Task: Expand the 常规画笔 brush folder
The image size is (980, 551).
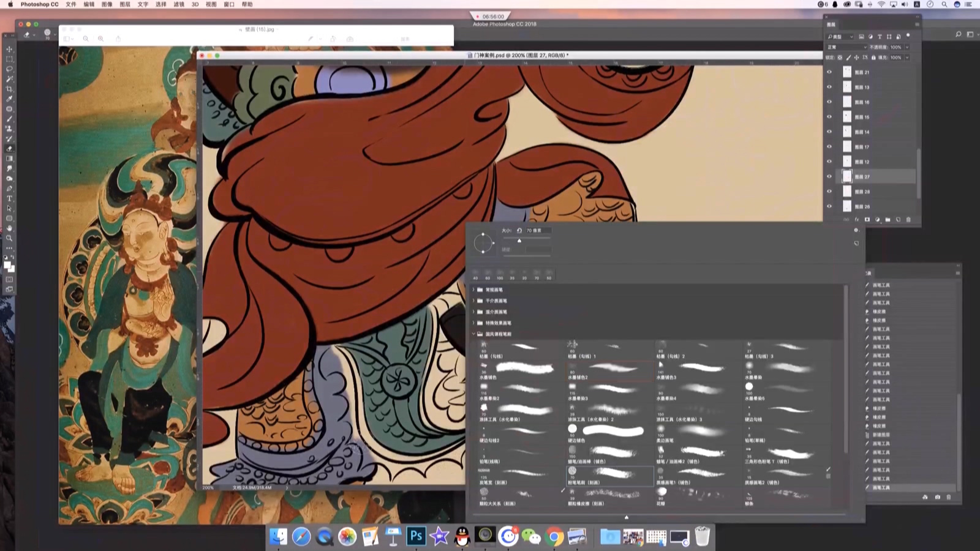Action: (473, 290)
